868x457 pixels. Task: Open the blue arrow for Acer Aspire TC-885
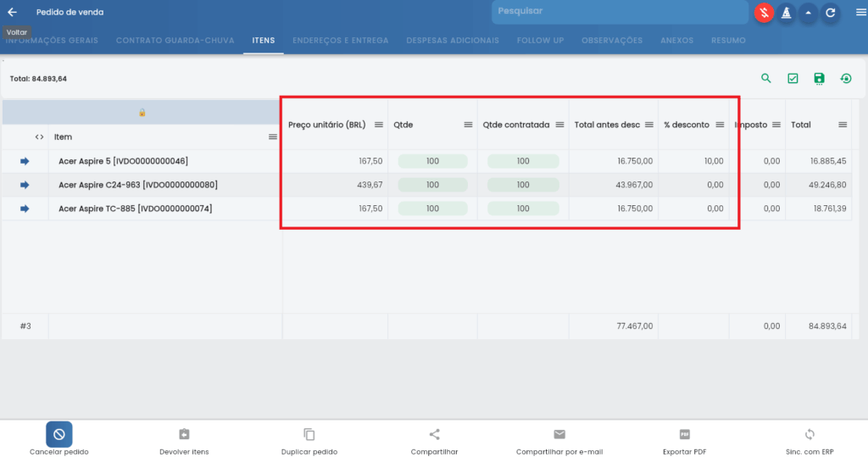point(25,209)
